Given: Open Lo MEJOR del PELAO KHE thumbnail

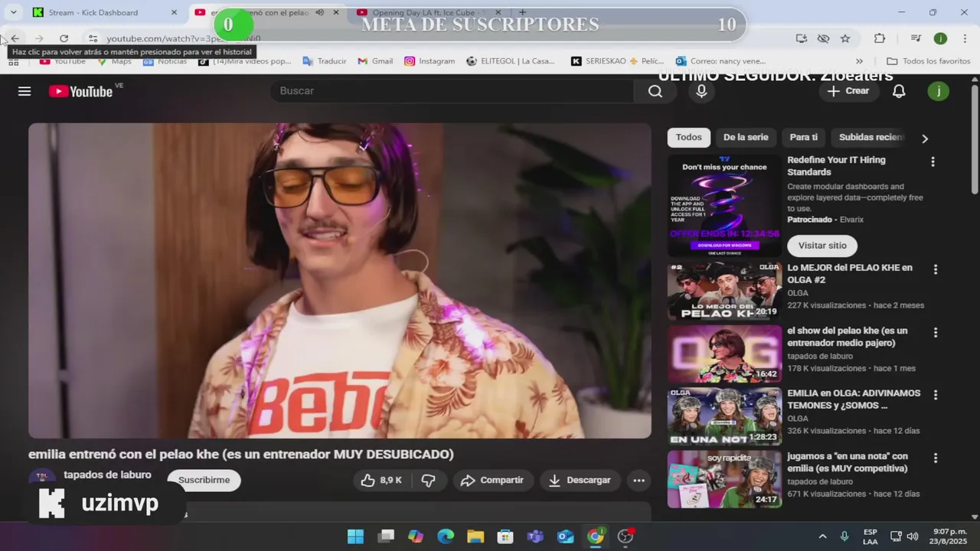Looking at the screenshot, I should click(x=724, y=291).
